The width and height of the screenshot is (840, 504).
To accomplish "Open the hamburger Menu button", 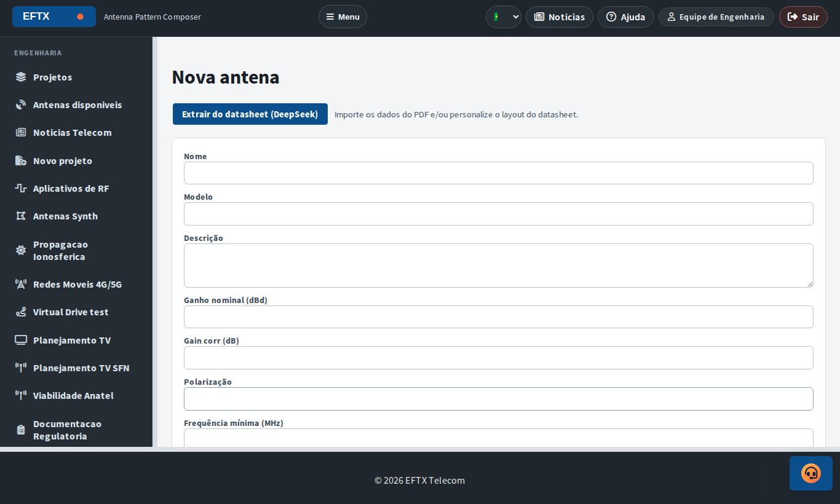I will pos(343,17).
